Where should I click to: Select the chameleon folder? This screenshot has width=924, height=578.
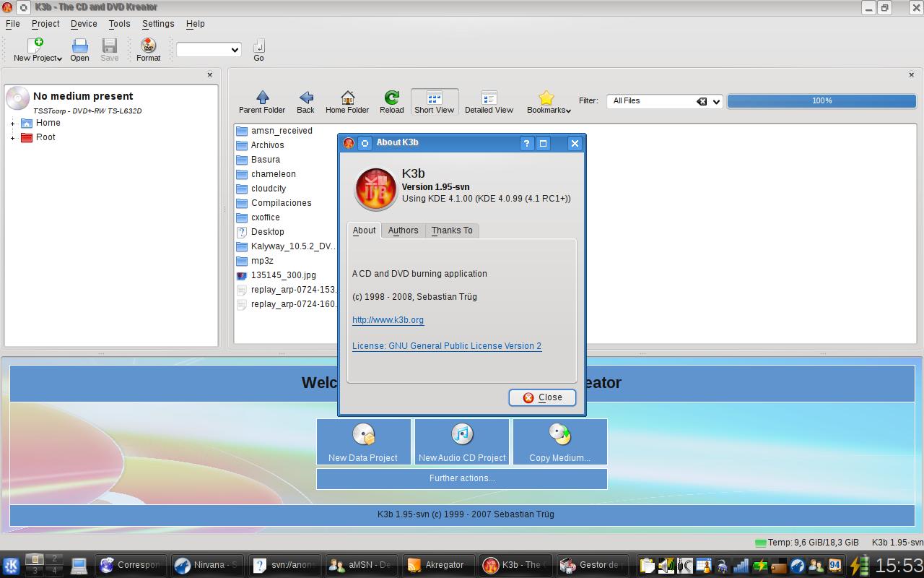(x=266, y=174)
